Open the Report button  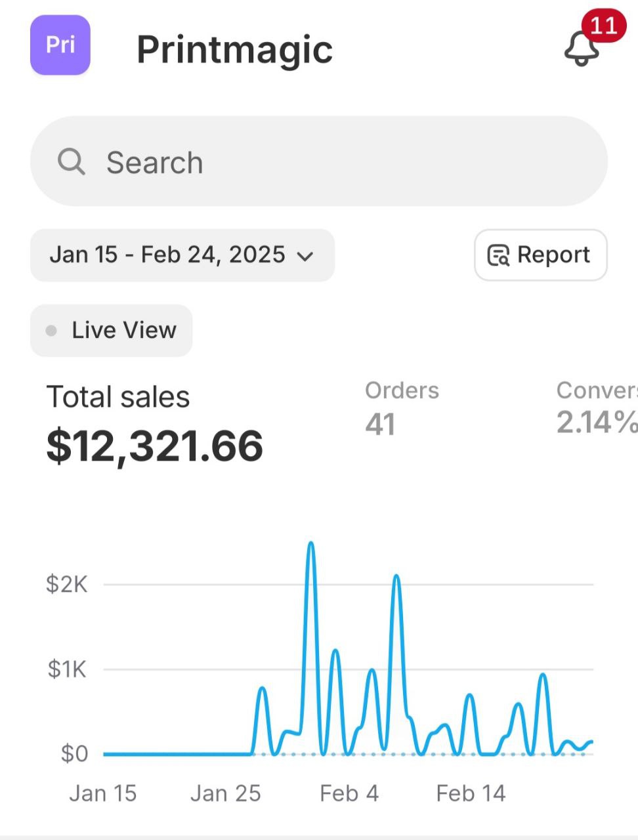(x=540, y=255)
